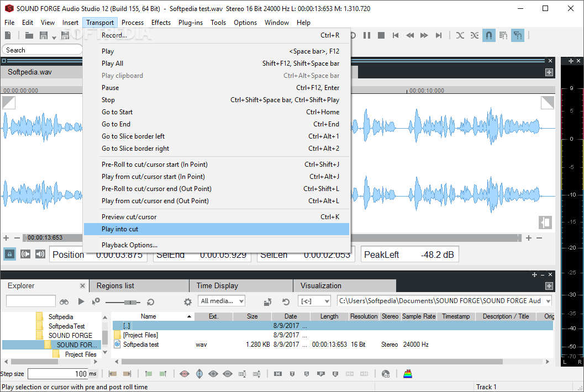This screenshot has width=584, height=392.
Task: Open the [-c-] drive dropdown
Action: pyautogui.click(x=314, y=301)
